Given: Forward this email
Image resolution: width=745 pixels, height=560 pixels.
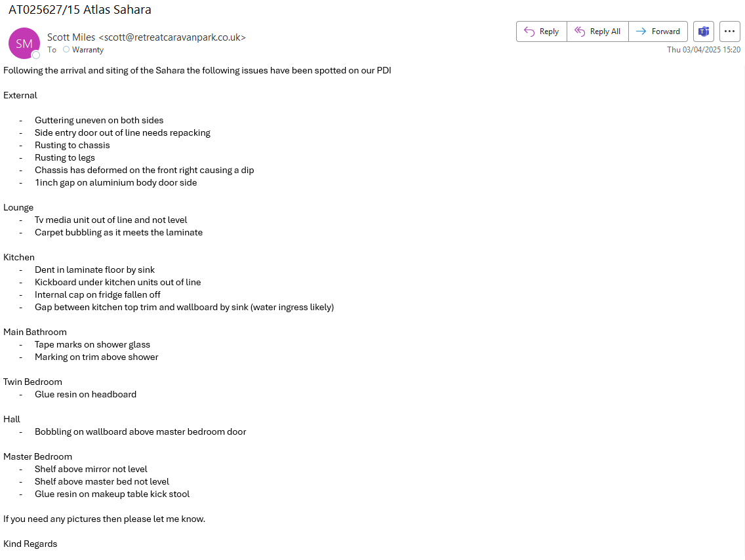Looking at the screenshot, I should (658, 31).
